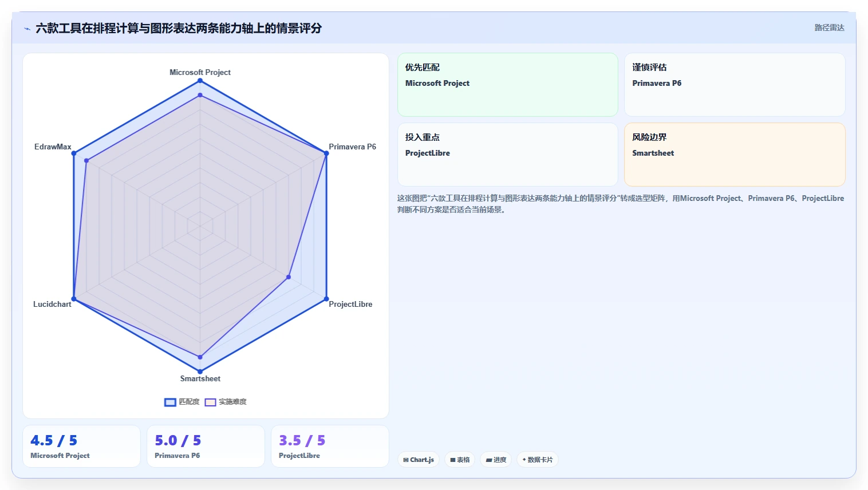Click the ProjectLibre radar axis label
The width and height of the screenshot is (868, 490).
pos(350,304)
